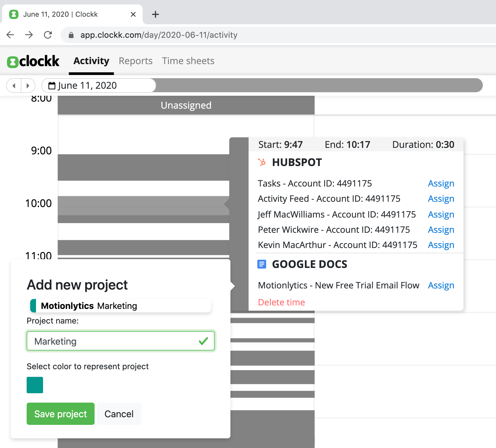
Task: Click the gray day timeline bar
Action: [319, 86]
